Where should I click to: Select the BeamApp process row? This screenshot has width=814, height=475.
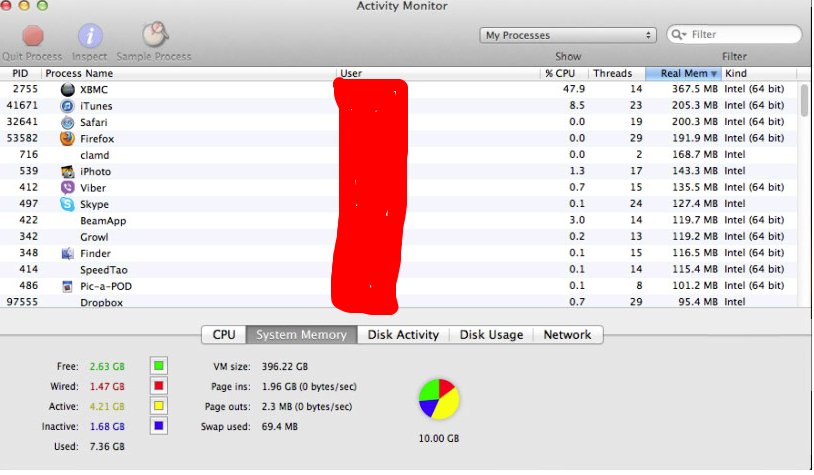tap(399, 220)
